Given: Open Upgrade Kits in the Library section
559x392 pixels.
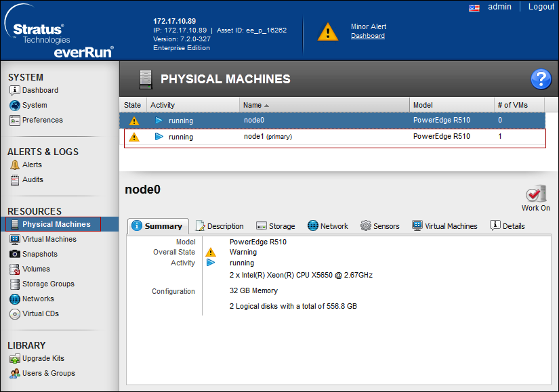Looking at the screenshot, I should tap(43, 358).
